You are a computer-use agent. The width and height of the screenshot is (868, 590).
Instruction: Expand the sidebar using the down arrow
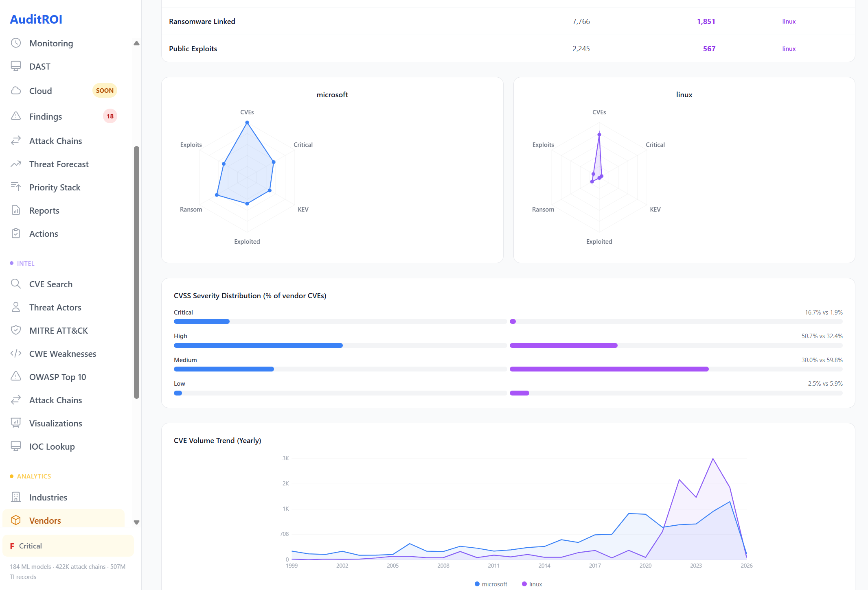pyautogui.click(x=137, y=522)
